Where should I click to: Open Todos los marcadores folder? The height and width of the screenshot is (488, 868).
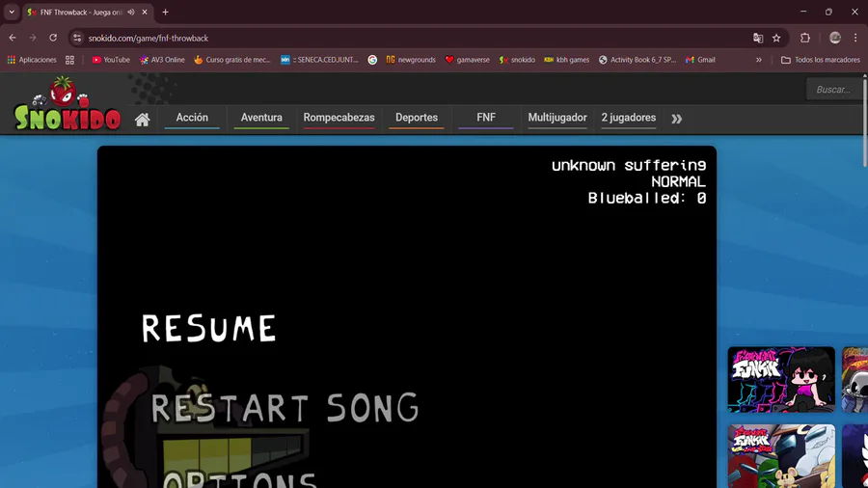(821, 60)
